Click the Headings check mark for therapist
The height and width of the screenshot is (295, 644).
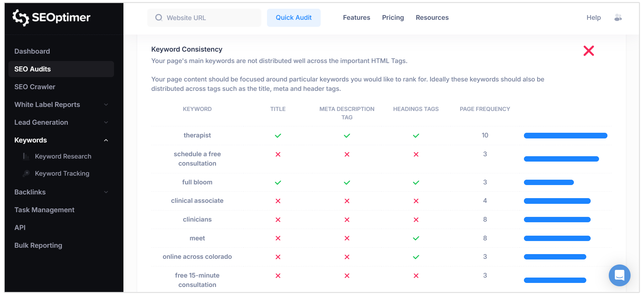(x=416, y=135)
